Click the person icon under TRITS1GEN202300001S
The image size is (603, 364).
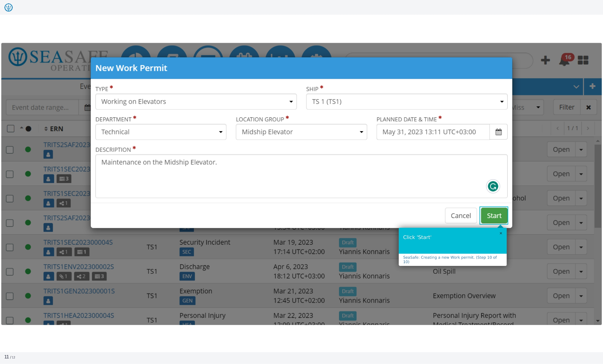point(48,301)
